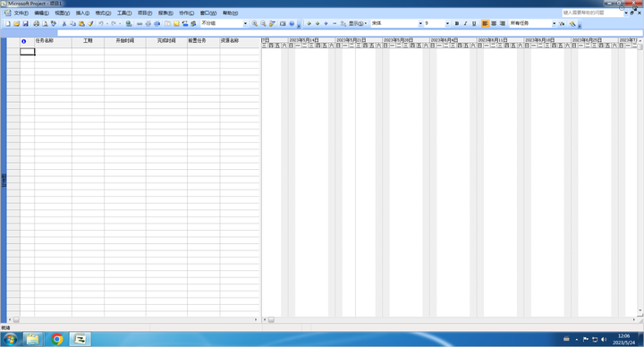Image resolution: width=644 pixels, height=347 pixels.
Task: Open the 视图 menu
Action: pyautogui.click(x=63, y=13)
